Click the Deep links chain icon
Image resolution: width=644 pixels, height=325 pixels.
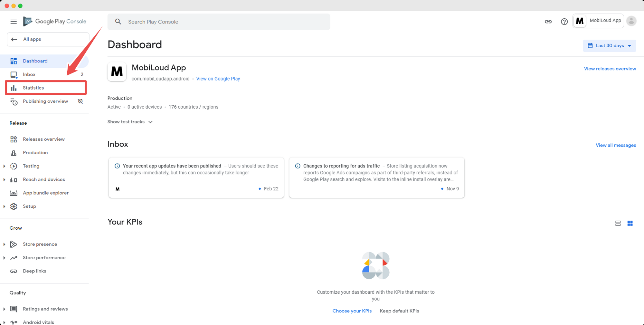[14, 271]
